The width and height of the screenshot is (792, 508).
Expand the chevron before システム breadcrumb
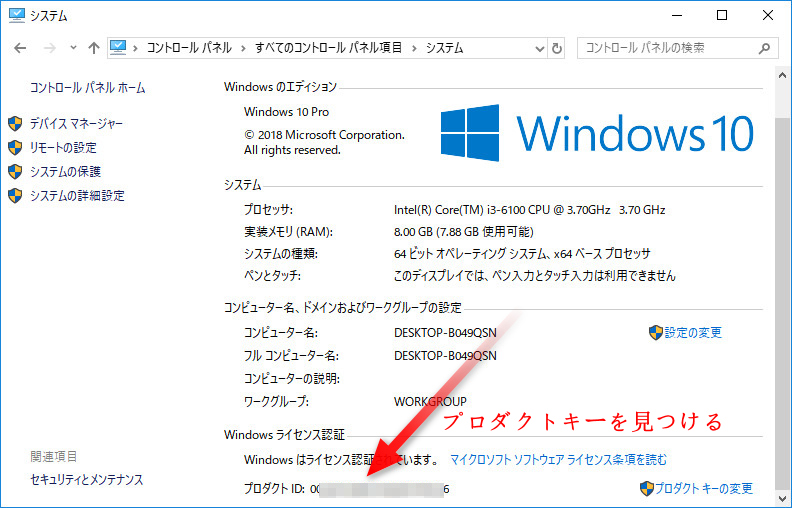[415, 48]
